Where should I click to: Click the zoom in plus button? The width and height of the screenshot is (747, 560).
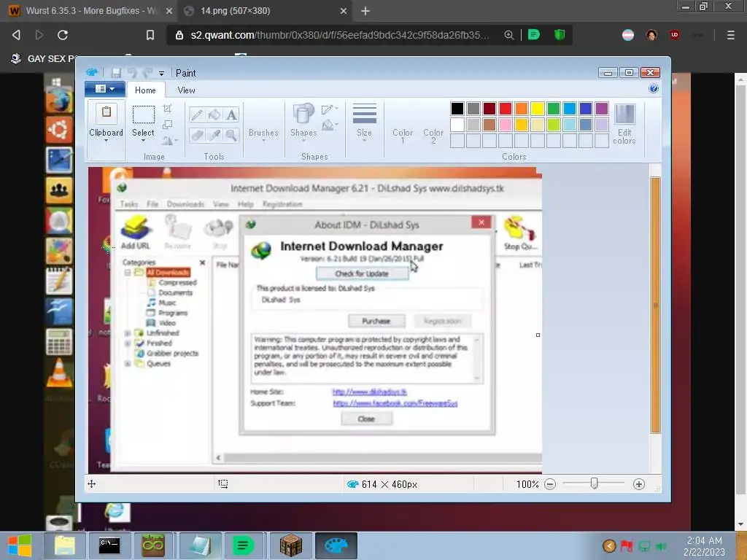tap(639, 484)
